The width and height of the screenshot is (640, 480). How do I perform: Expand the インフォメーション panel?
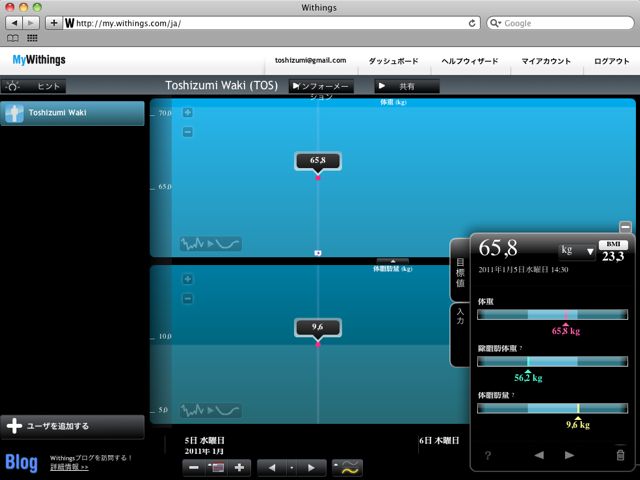coord(321,87)
